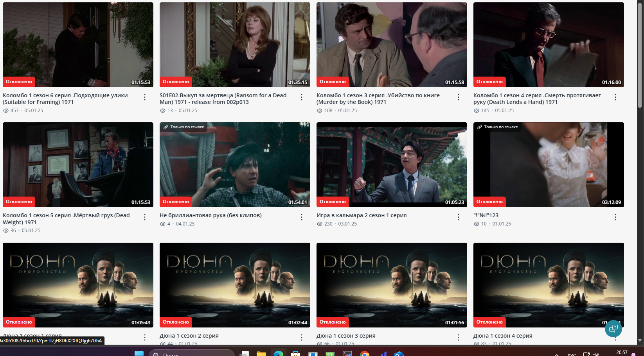The height and width of the screenshot is (356, 644).
Task: Open options menu for Игра в кальмара
Action: click(x=459, y=217)
